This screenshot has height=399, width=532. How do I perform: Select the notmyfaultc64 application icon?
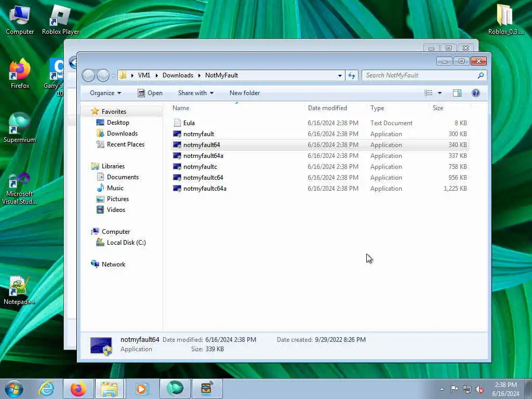(x=177, y=178)
